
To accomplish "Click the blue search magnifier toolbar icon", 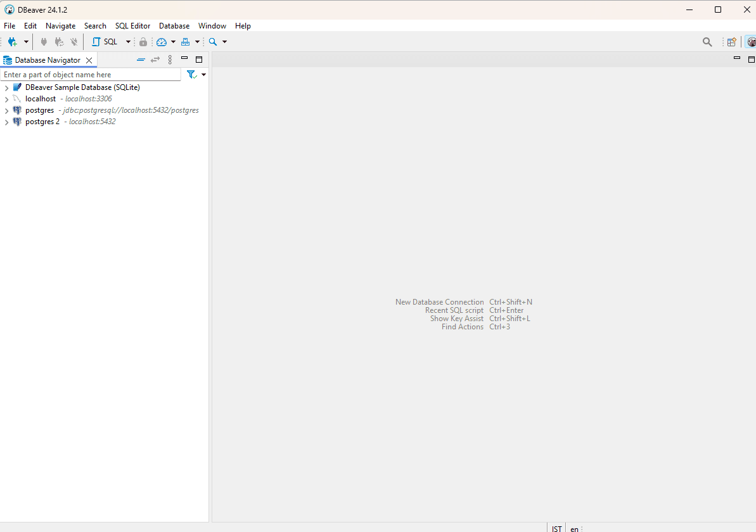I will [x=213, y=42].
